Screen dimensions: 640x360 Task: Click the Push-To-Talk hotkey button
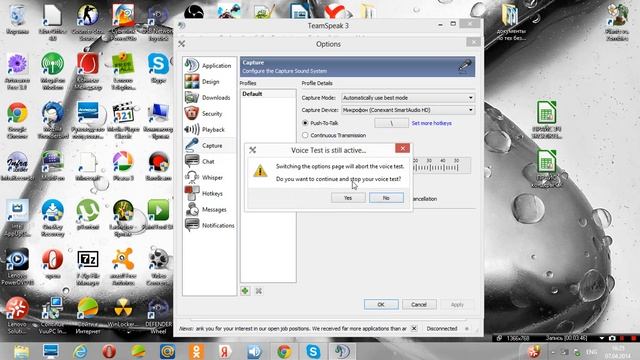click(391, 123)
